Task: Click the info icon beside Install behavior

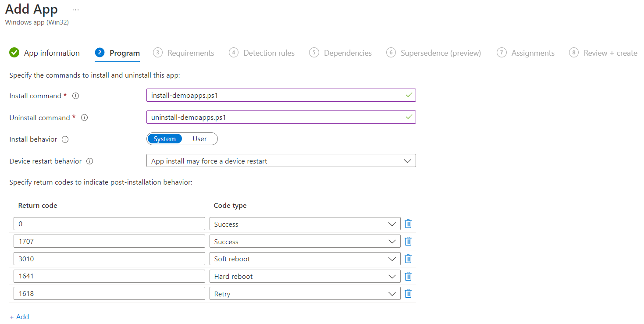Action: click(x=65, y=139)
